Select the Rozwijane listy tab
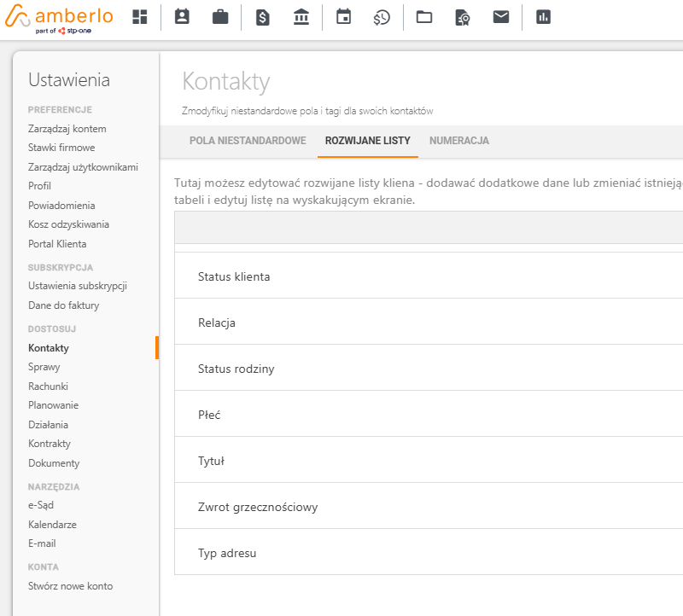The image size is (683, 616). [x=367, y=141]
